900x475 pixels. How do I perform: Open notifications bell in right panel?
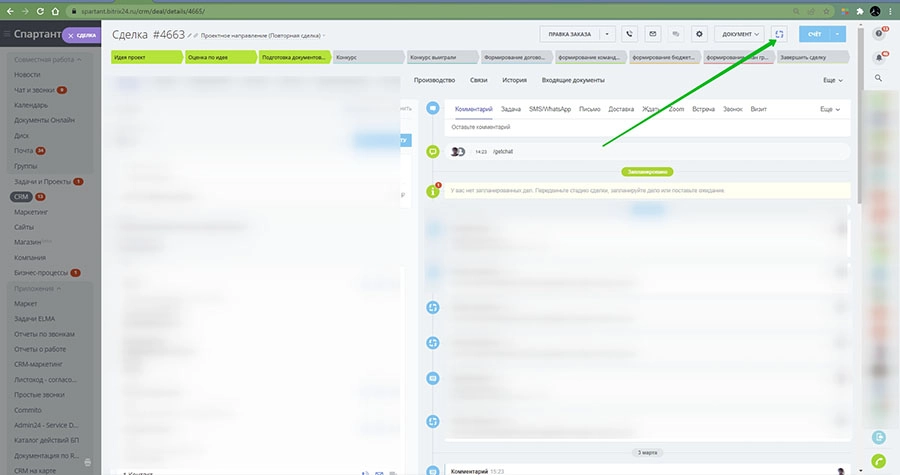pos(879,56)
